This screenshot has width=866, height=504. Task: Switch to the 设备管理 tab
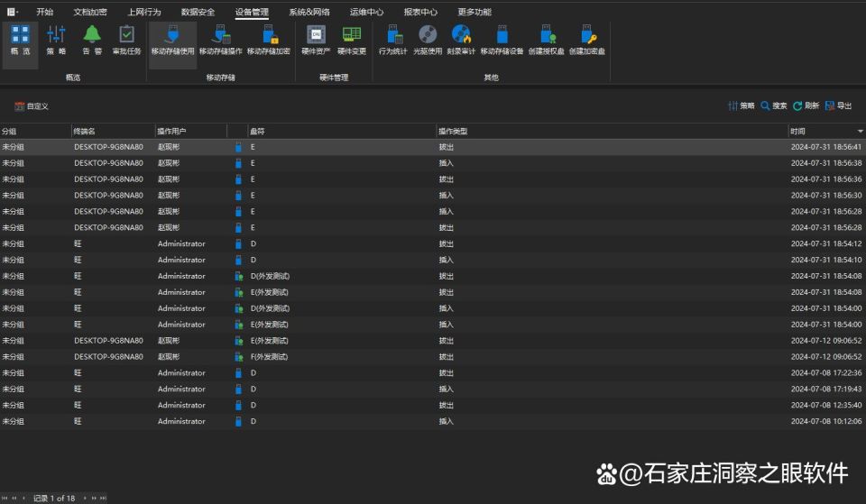[252, 12]
